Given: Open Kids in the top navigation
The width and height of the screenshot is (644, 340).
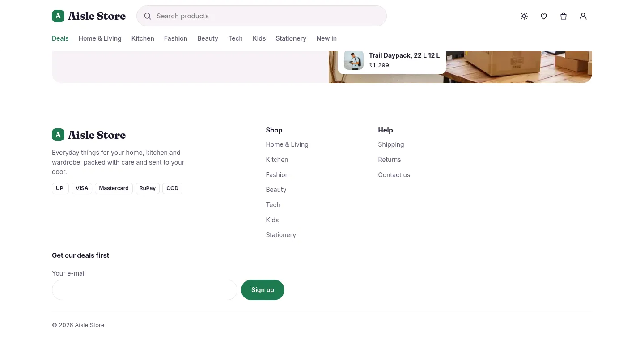Looking at the screenshot, I should pyautogui.click(x=259, y=38).
